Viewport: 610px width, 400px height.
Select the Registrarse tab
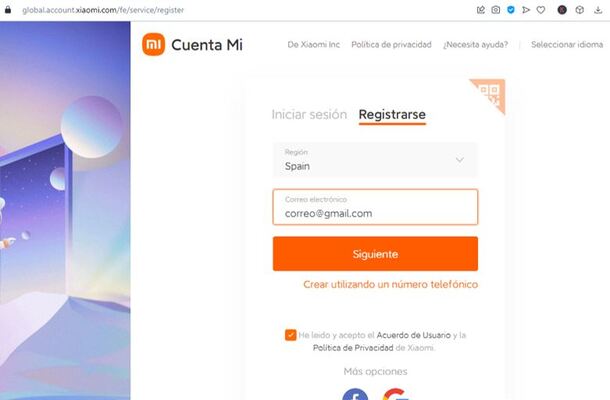(x=392, y=115)
